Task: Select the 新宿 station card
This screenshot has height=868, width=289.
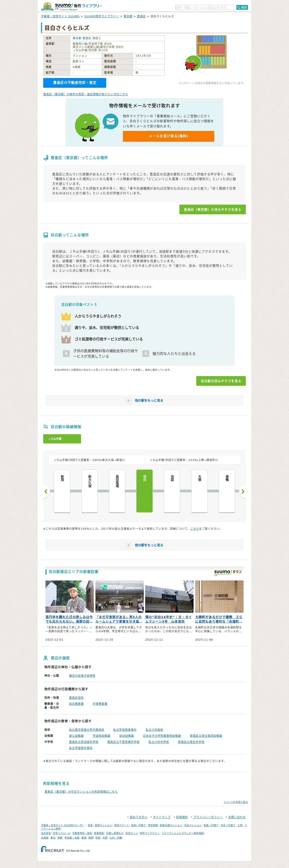Action: point(62,491)
